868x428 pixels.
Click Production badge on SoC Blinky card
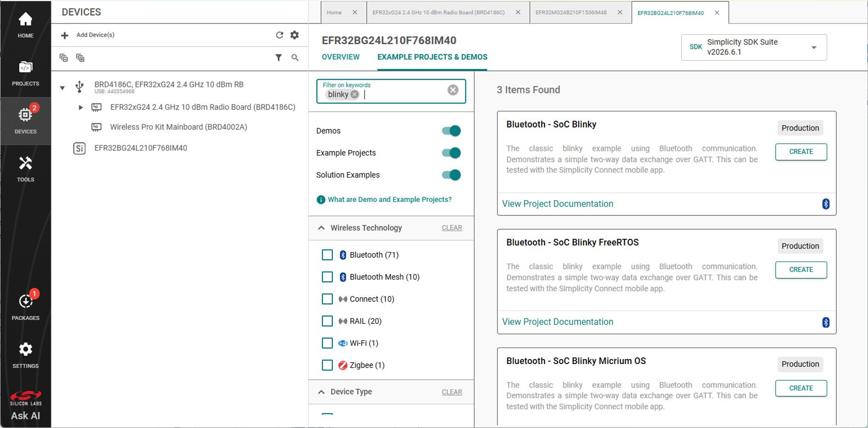coord(800,128)
